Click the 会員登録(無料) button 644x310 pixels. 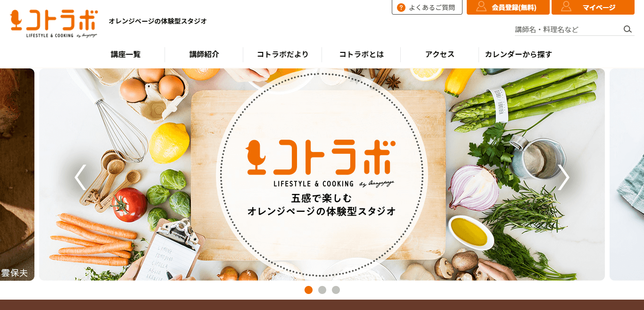pyautogui.click(x=508, y=7)
